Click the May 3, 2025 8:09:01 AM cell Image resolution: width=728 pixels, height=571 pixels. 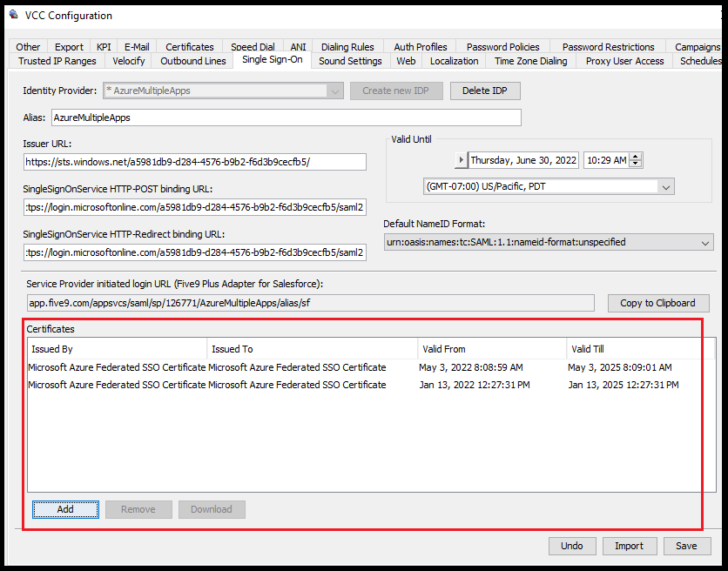coord(619,367)
